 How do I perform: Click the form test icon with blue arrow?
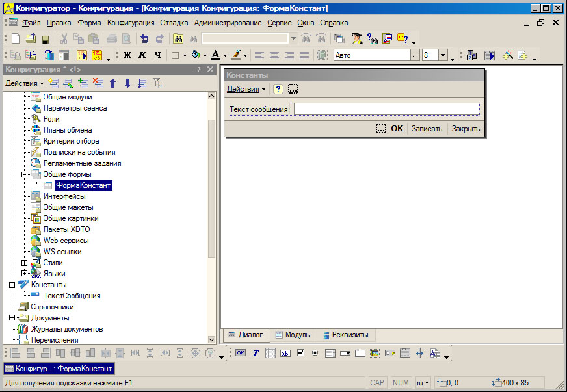[x=490, y=55]
